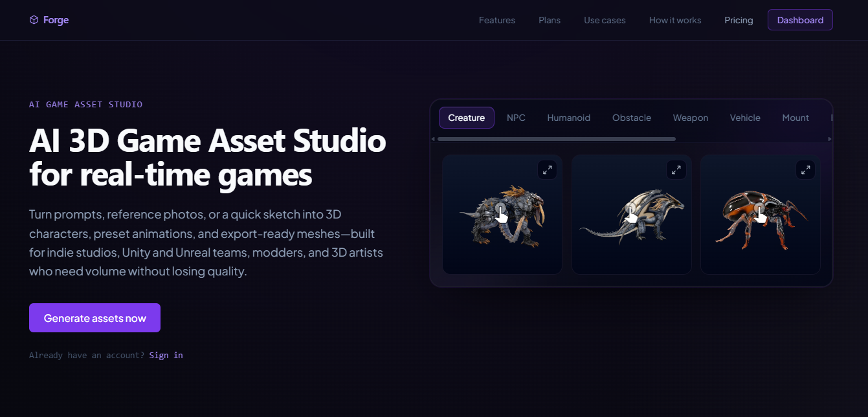Click the left scroll arrow under tabs
Viewport: 868px width, 417px height.
pos(433,139)
